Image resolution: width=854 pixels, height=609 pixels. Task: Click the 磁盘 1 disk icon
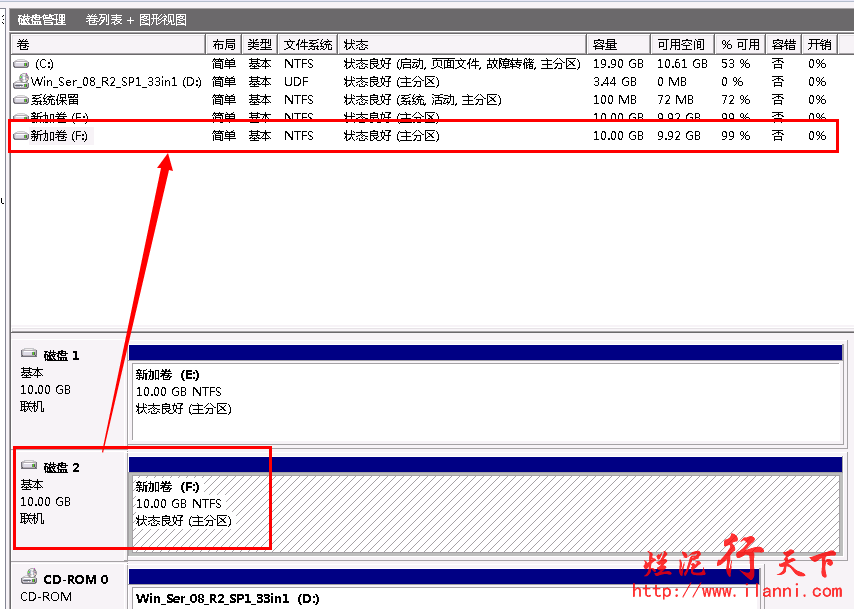click(x=29, y=355)
